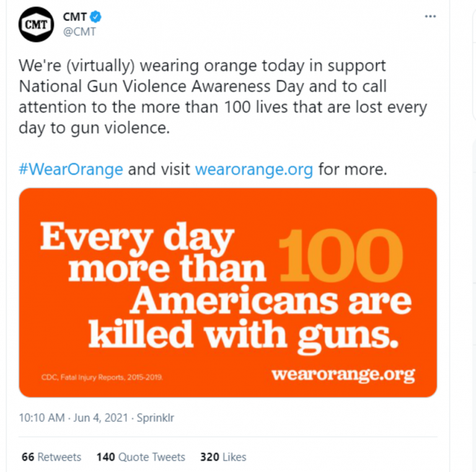Show the 320 Likes list
The image size is (476, 472).
coord(223,457)
